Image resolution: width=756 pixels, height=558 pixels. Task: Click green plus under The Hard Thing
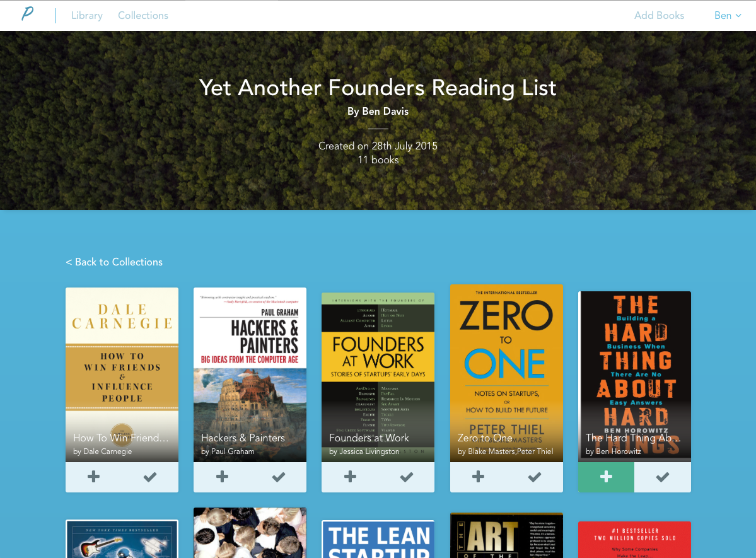pyautogui.click(x=606, y=477)
